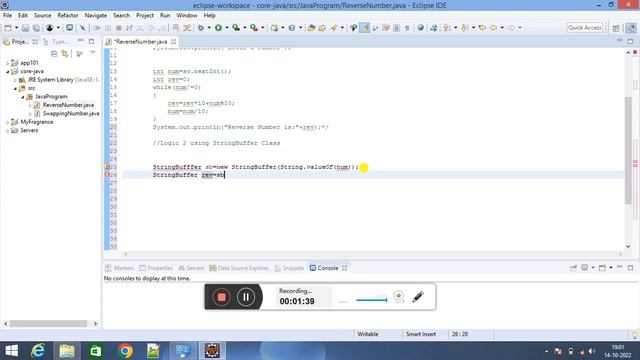Open the Source menu

(x=42, y=16)
